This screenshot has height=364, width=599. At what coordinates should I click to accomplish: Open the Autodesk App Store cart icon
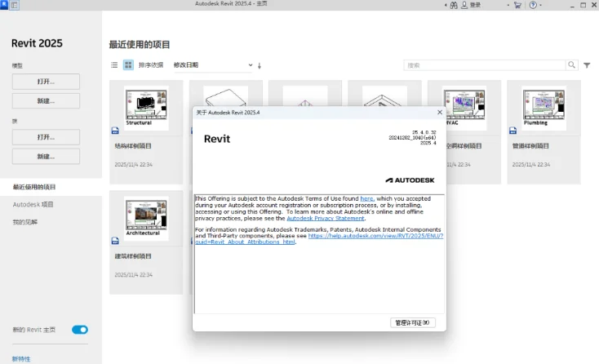[517, 5]
